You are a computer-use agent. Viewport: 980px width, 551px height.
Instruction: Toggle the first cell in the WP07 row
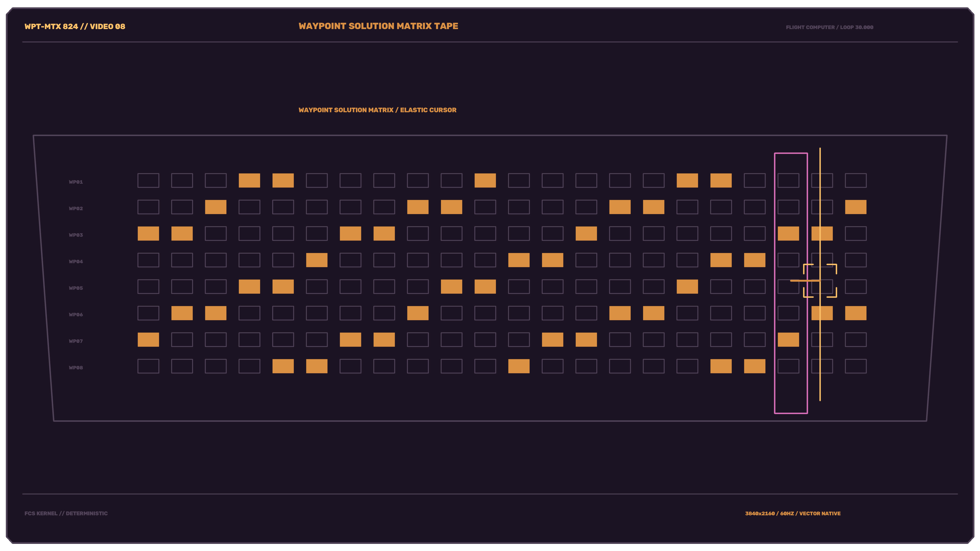pos(148,340)
